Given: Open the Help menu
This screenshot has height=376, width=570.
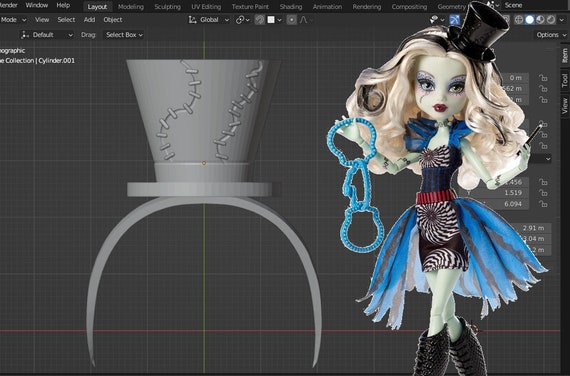Looking at the screenshot, I should tap(63, 5).
